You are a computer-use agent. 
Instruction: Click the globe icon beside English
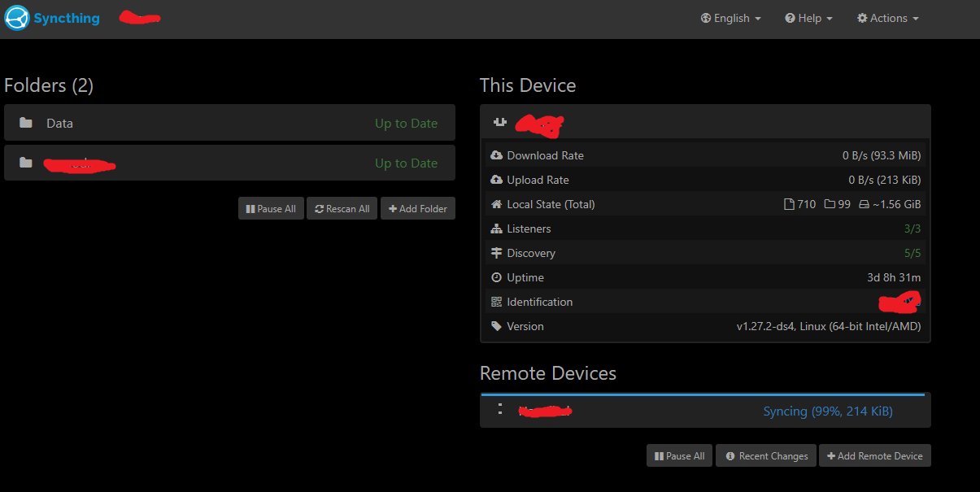(x=706, y=18)
